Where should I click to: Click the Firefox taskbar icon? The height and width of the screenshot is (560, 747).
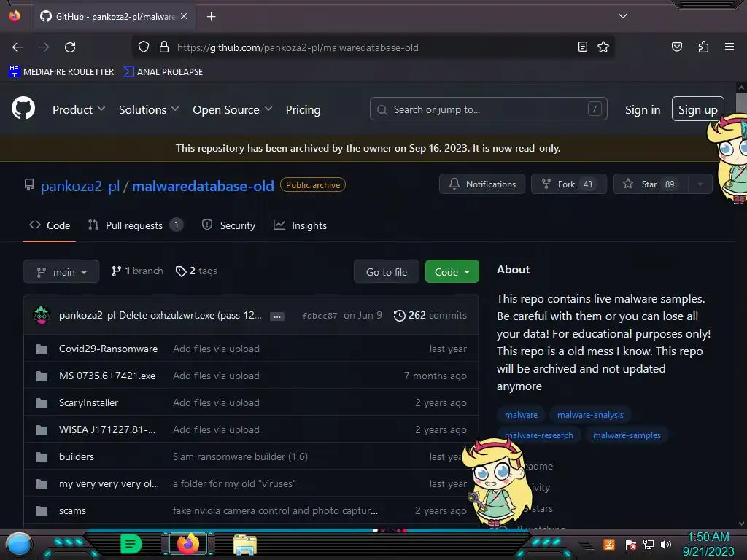tap(188, 544)
